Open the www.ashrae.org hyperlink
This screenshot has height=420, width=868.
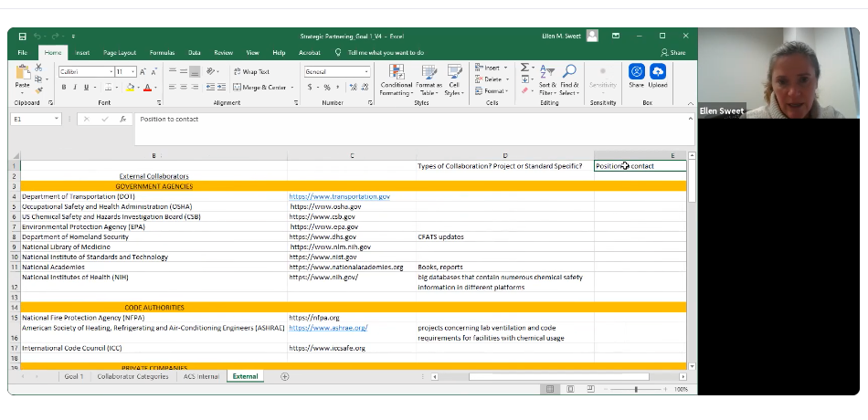pyautogui.click(x=328, y=328)
